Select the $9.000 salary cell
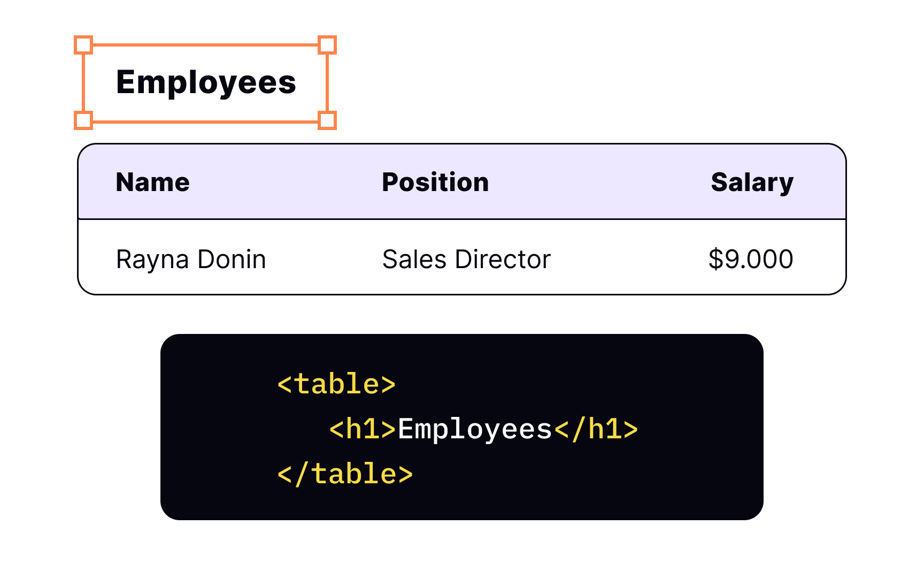 pos(750,260)
